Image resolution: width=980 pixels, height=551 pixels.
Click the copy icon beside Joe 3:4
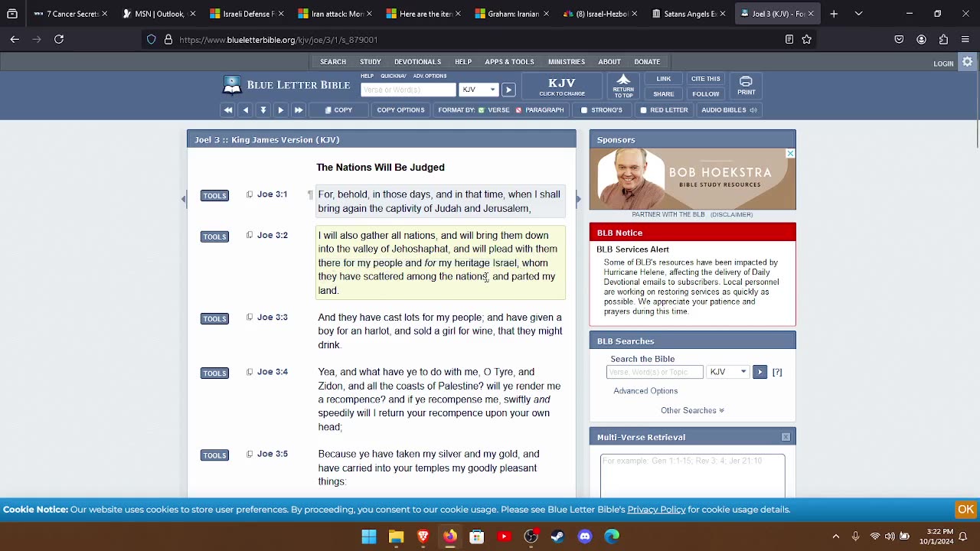pyautogui.click(x=250, y=372)
